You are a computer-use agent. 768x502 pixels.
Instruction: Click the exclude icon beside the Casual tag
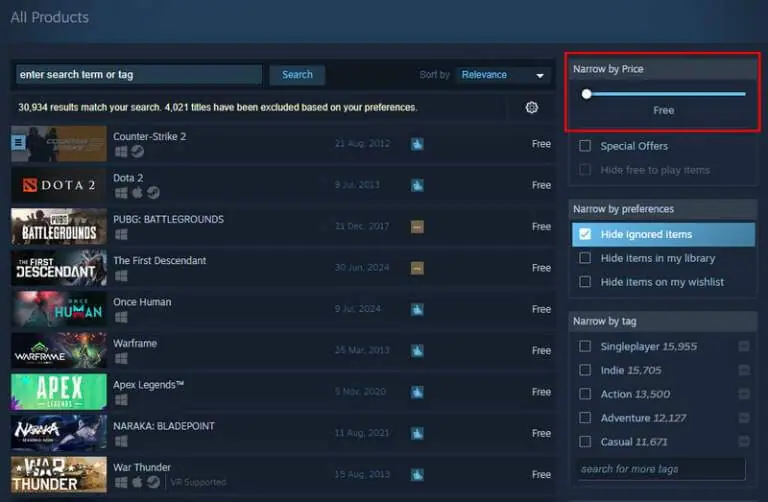[744, 441]
